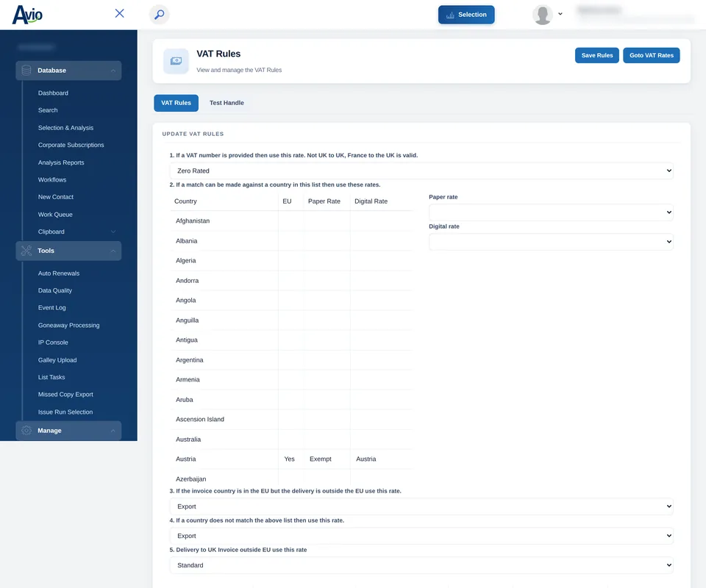Open the Digital rate dropdown
This screenshot has height=588, width=706.
(551, 242)
